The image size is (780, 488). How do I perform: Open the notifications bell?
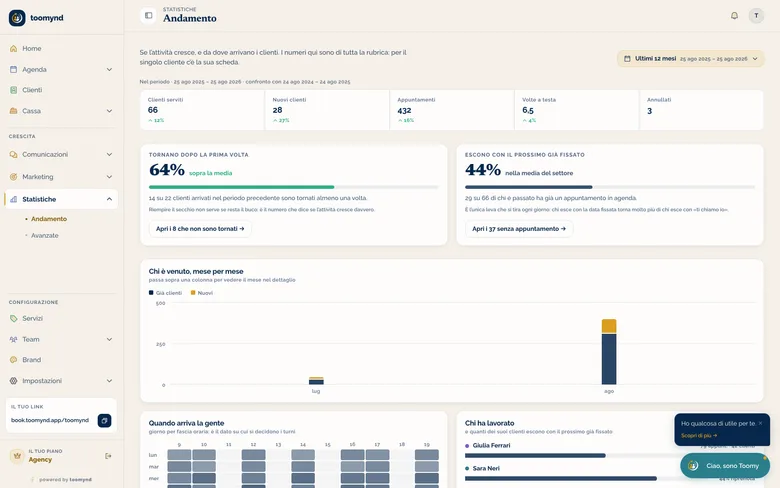(734, 15)
